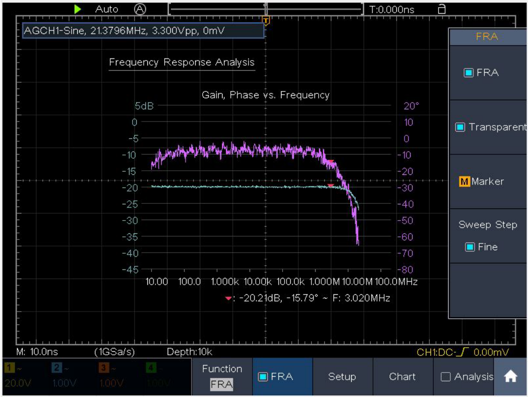Select channel 4 indicator
The height and width of the screenshot is (397, 529).
click(x=159, y=375)
